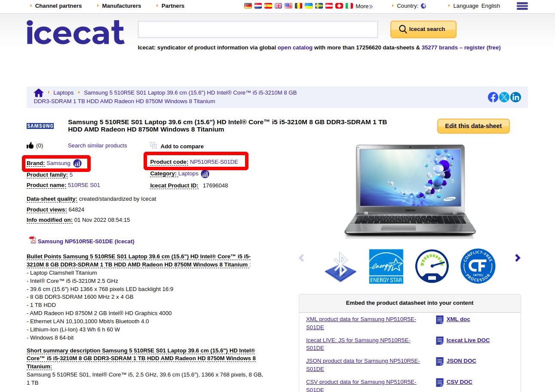Show previous feature logos with left arrow

pos(301,258)
